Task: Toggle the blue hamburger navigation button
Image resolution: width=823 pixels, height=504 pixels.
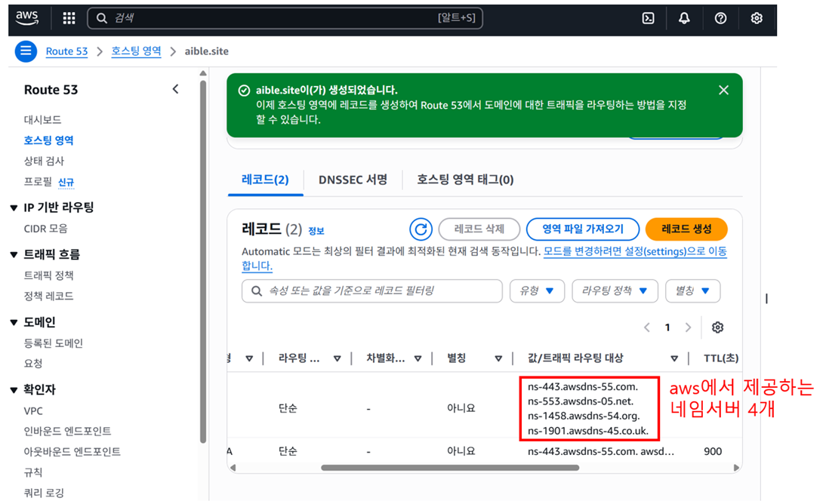Action: point(26,51)
